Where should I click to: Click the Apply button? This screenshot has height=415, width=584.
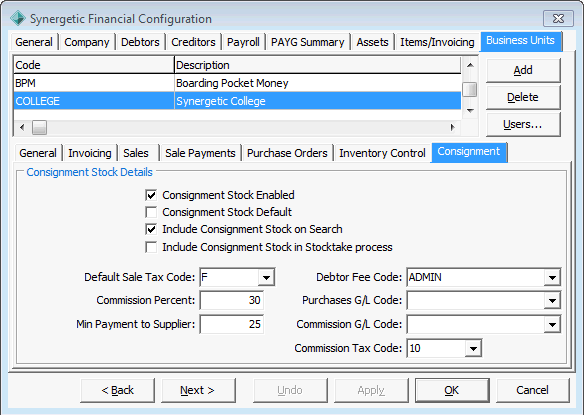pyautogui.click(x=371, y=390)
